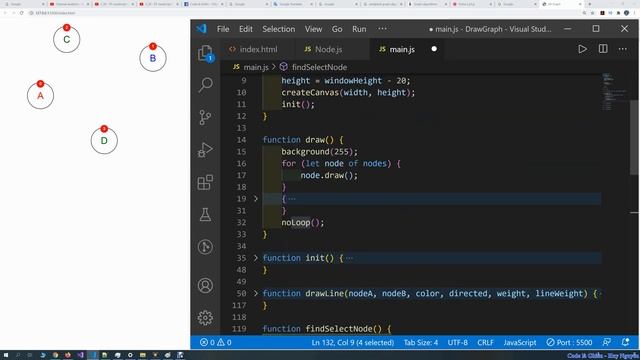The height and width of the screenshot is (360, 640).
Task: Switch to Node.js tab
Action: click(328, 49)
